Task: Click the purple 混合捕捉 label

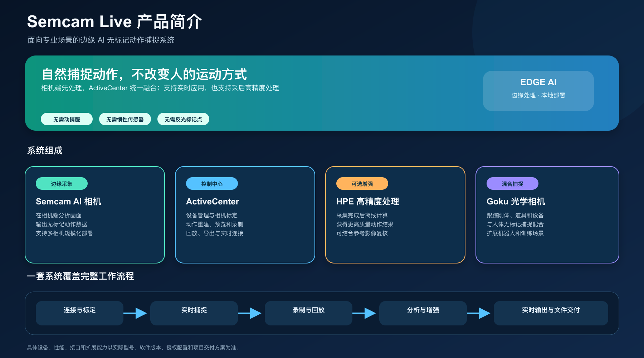Action: click(512, 184)
